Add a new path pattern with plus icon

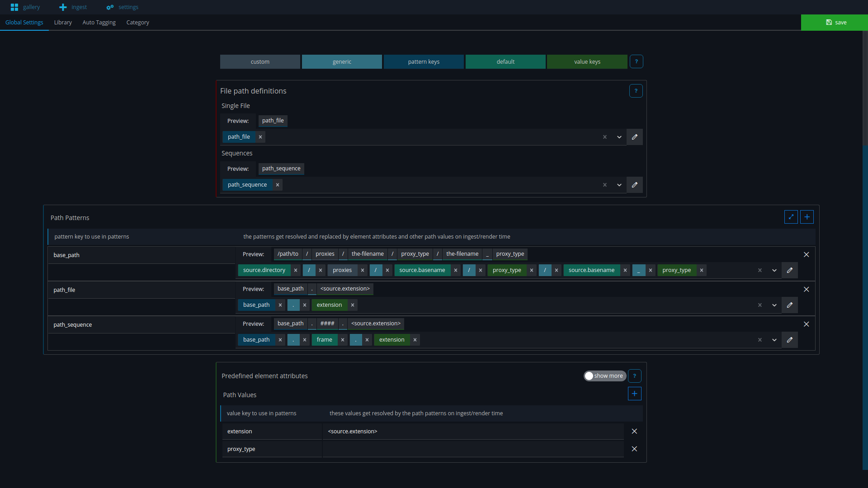[807, 217]
